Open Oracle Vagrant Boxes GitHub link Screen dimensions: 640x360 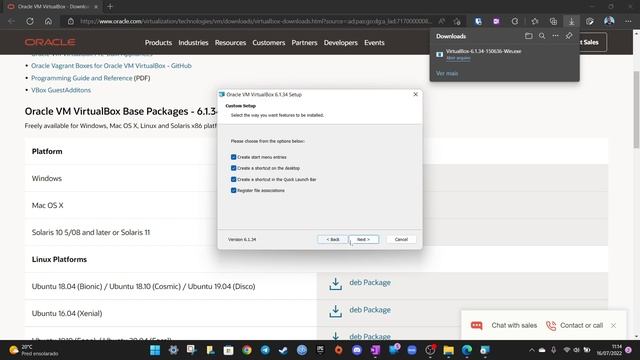coord(111,66)
